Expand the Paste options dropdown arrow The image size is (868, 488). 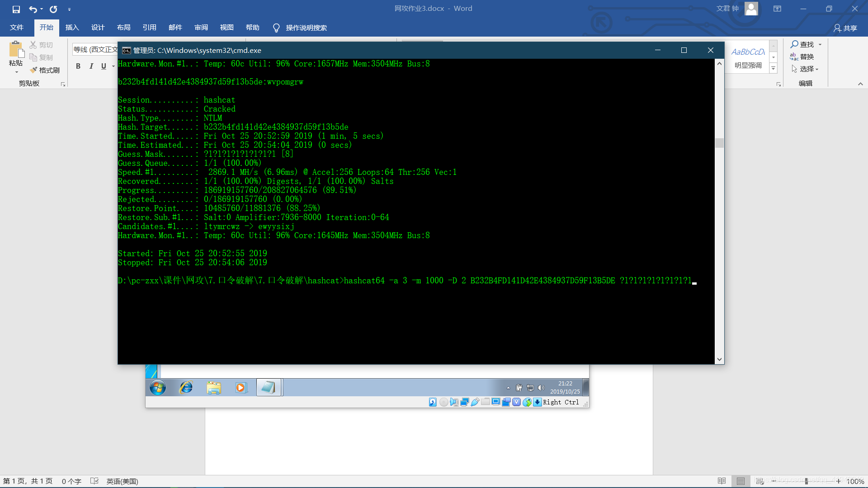pyautogui.click(x=16, y=72)
